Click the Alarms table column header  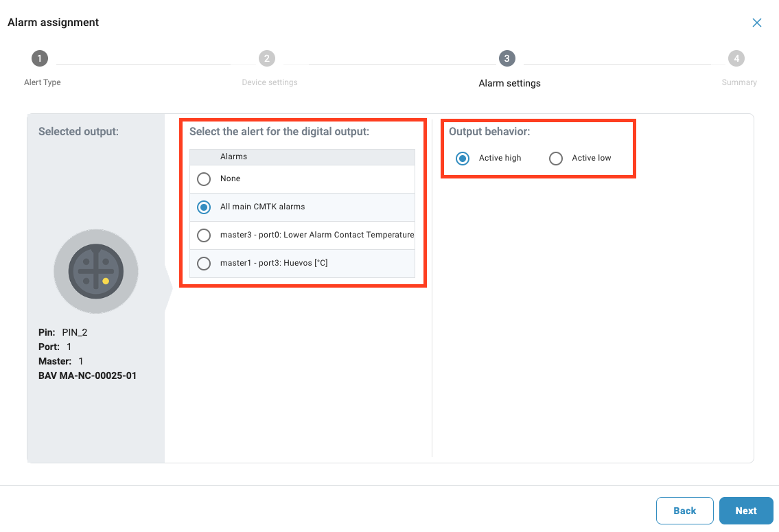(x=234, y=157)
